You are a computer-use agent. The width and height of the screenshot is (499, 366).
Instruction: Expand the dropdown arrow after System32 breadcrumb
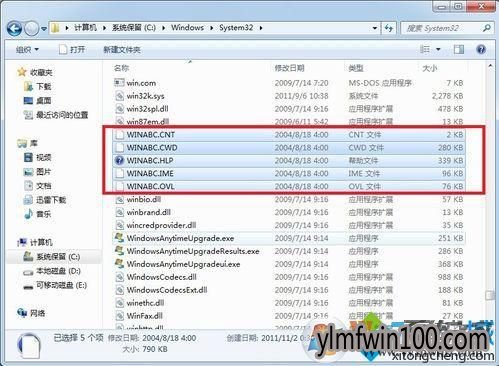[261, 28]
